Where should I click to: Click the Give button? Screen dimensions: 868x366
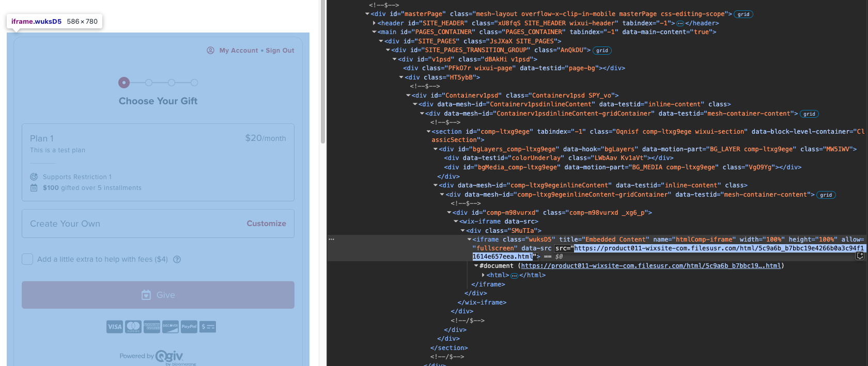tap(158, 295)
